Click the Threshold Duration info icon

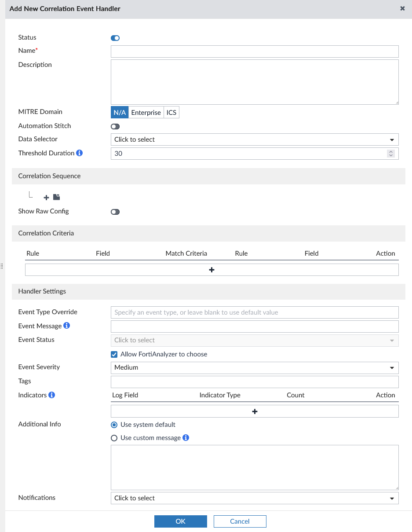(79, 153)
